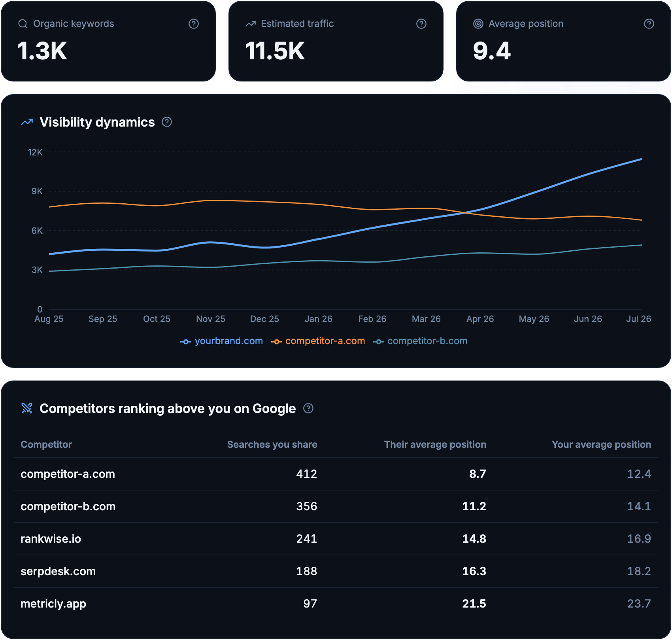
Task: Click the 11.5K estimated traffic value
Action: tap(275, 51)
